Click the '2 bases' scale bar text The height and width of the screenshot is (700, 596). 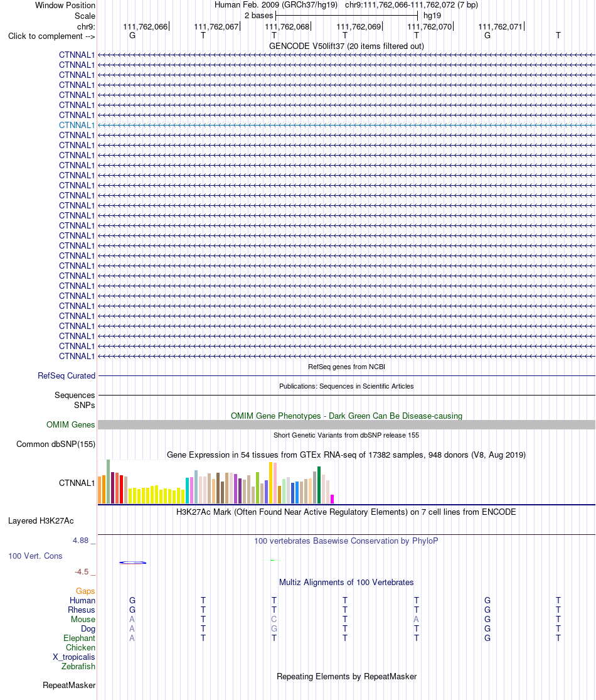[258, 16]
